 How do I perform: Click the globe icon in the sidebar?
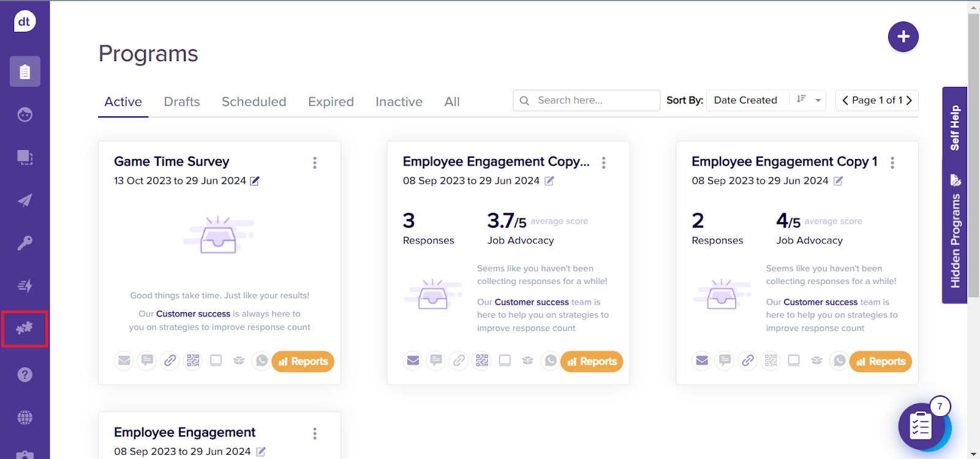point(24,417)
